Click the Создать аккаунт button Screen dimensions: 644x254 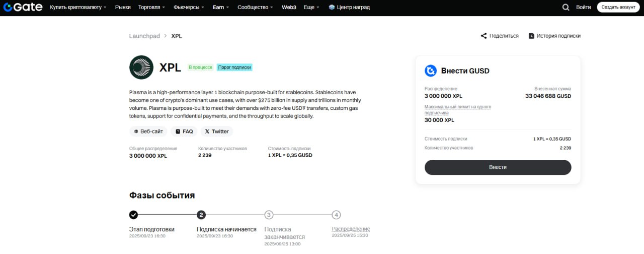(618, 7)
